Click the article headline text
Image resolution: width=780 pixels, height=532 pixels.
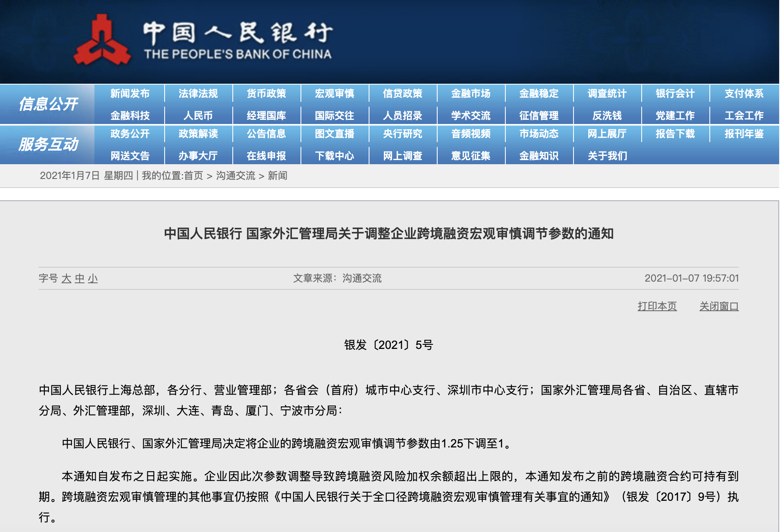389,234
